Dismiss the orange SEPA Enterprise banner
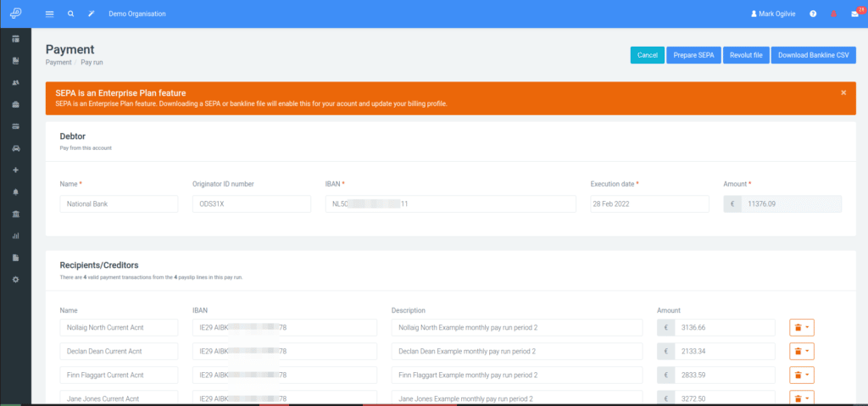Viewport: 868px width, 406px height. [843, 92]
